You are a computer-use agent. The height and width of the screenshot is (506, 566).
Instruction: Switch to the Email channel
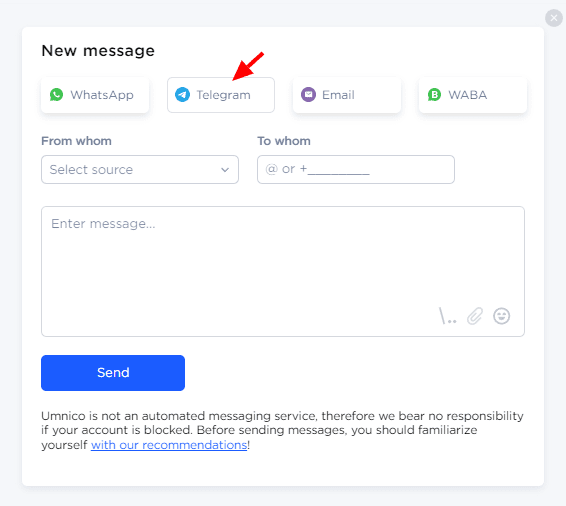coord(347,95)
